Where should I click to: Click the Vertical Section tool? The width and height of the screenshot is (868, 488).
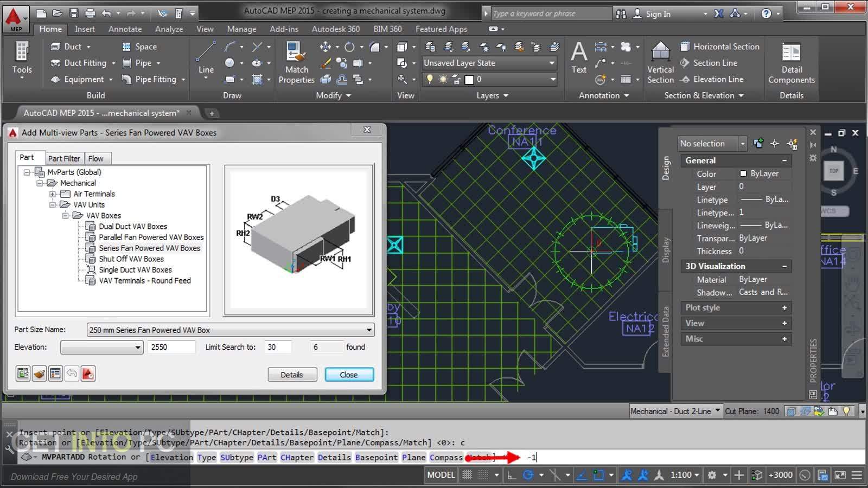pyautogui.click(x=660, y=63)
